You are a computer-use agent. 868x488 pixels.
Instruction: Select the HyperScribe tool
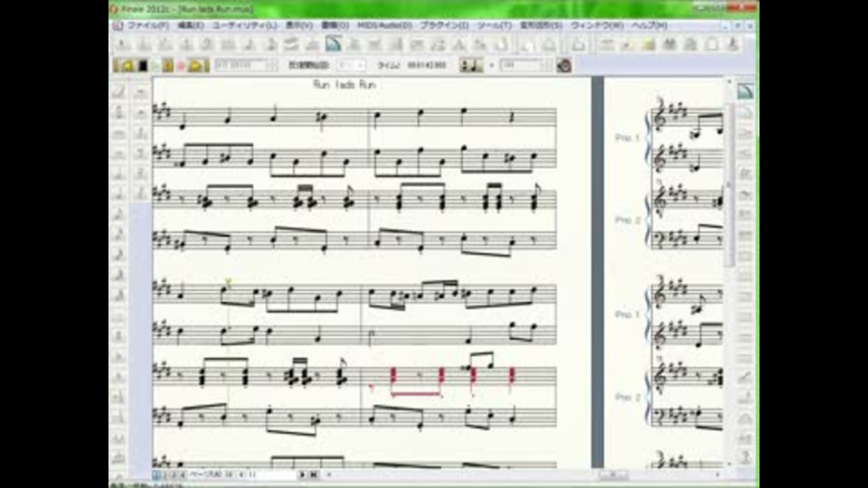click(291, 44)
